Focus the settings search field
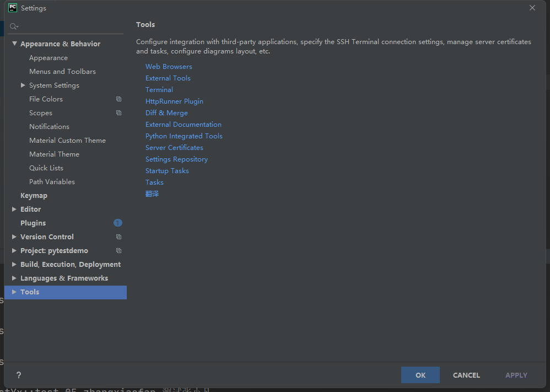The image size is (550, 392). click(x=66, y=26)
